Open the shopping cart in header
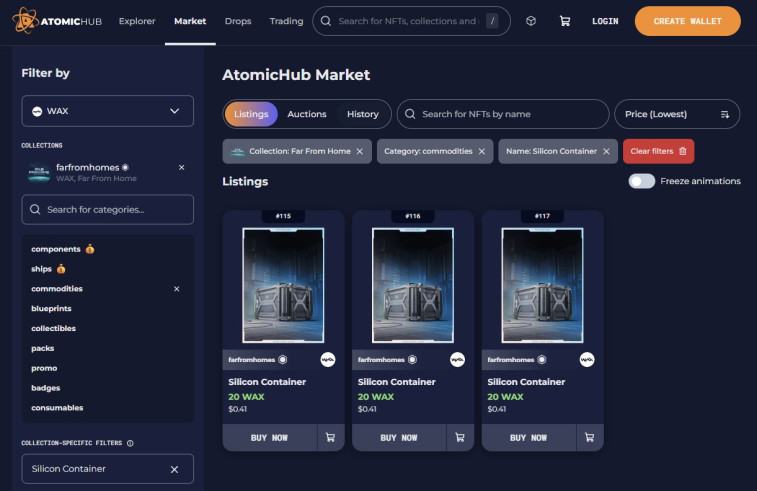This screenshot has width=757, height=491. [x=564, y=21]
